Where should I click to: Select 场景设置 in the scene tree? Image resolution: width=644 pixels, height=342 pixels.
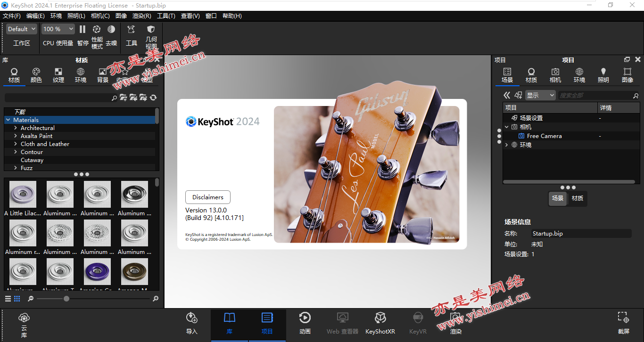(x=531, y=118)
